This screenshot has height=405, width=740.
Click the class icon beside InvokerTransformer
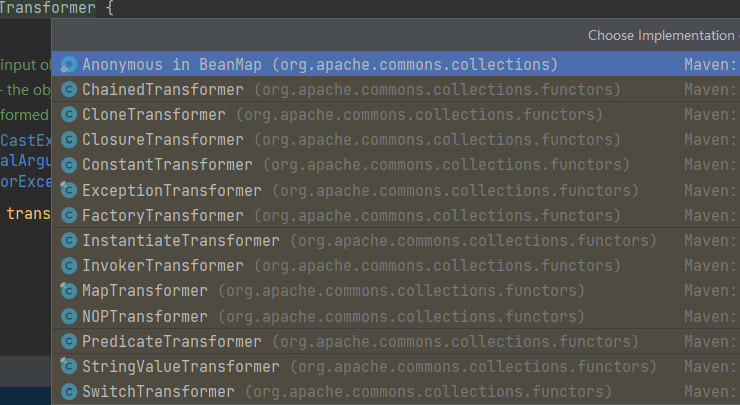[x=69, y=265]
